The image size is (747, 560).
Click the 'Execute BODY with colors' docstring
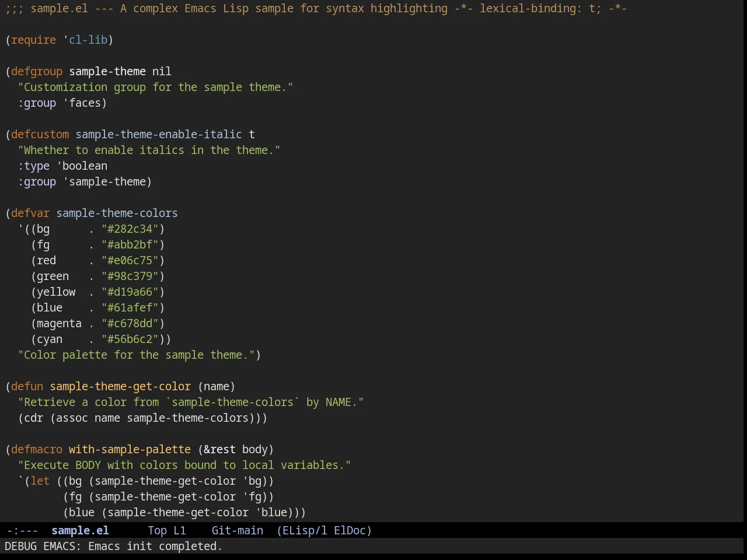[184, 465]
